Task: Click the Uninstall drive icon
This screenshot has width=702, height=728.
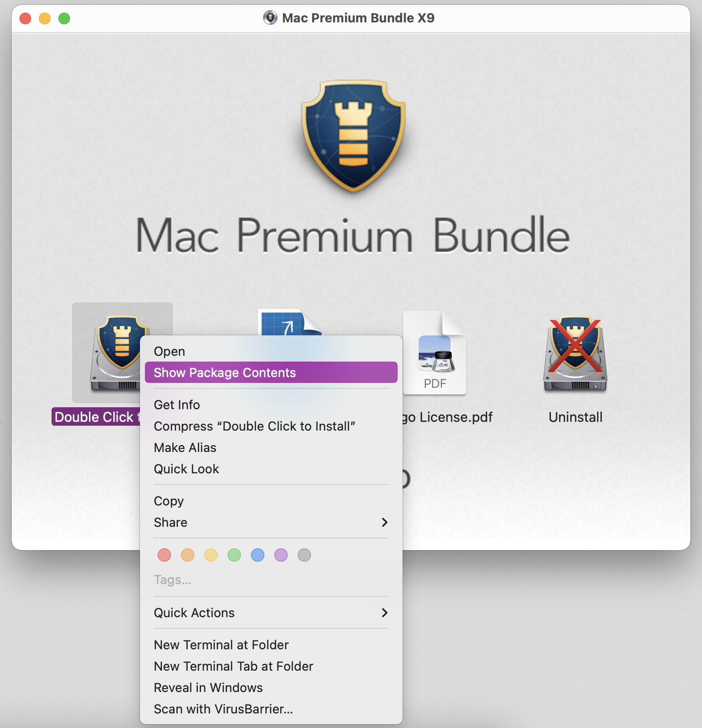Action: pyautogui.click(x=576, y=353)
